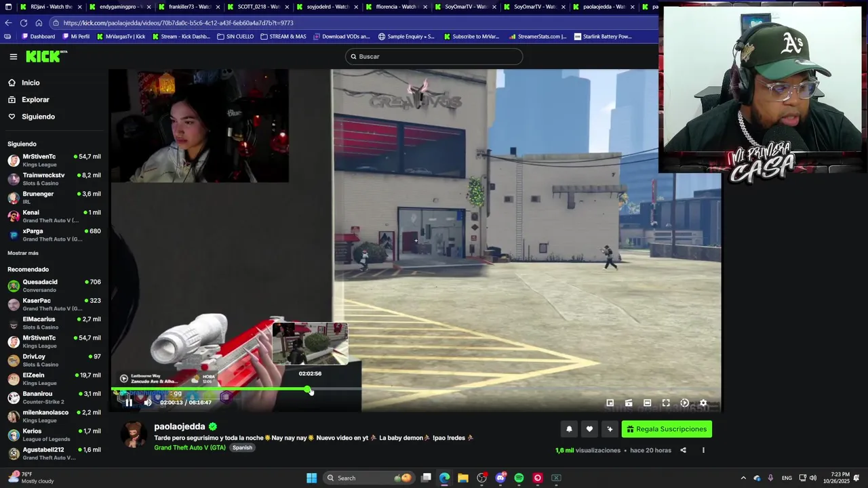
Task: Pause the video playback
Action: (x=129, y=403)
